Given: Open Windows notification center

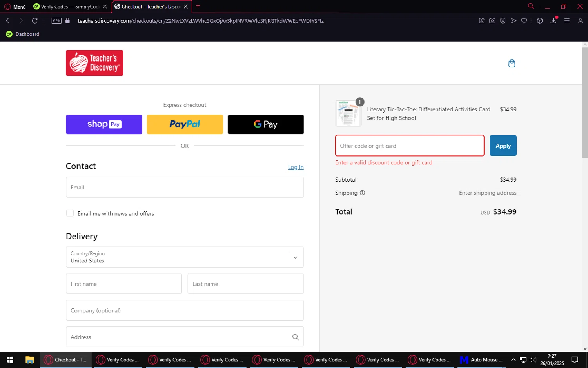Looking at the screenshot, I should 575,360.
